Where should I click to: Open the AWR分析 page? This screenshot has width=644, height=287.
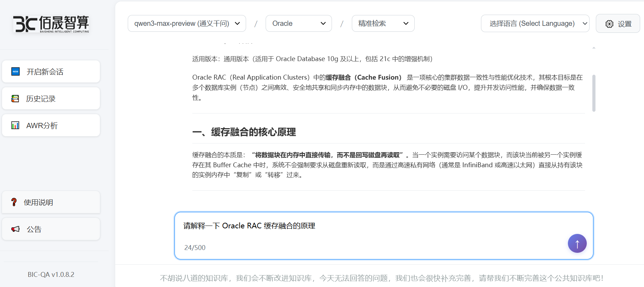(51, 125)
